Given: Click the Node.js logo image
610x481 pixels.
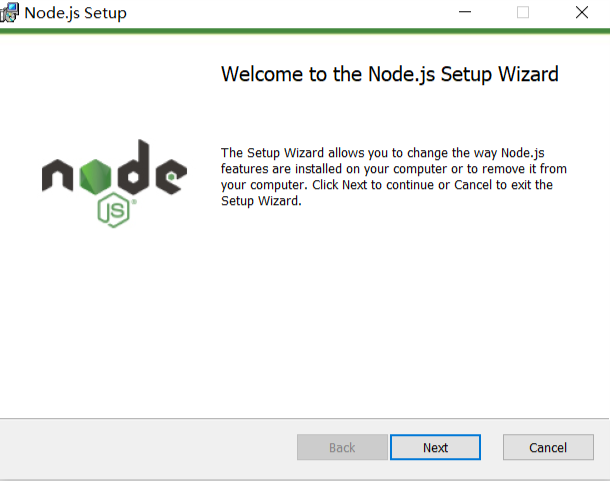Looking at the screenshot, I should [x=114, y=183].
